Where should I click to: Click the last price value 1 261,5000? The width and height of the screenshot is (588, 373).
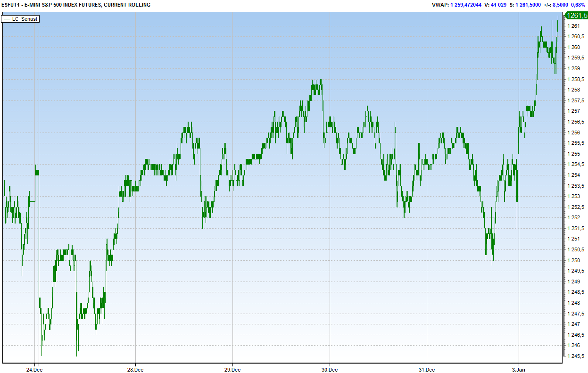click(x=538, y=5)
